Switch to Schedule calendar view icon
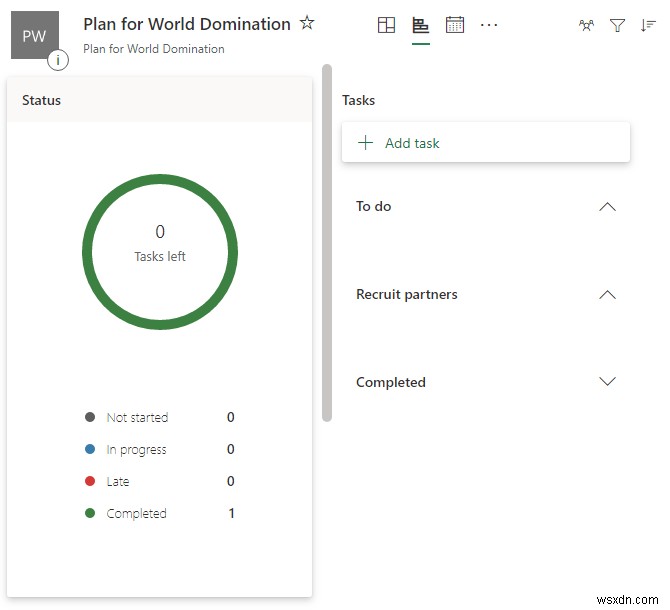This screenshot has width=670, height=610. 455,25
